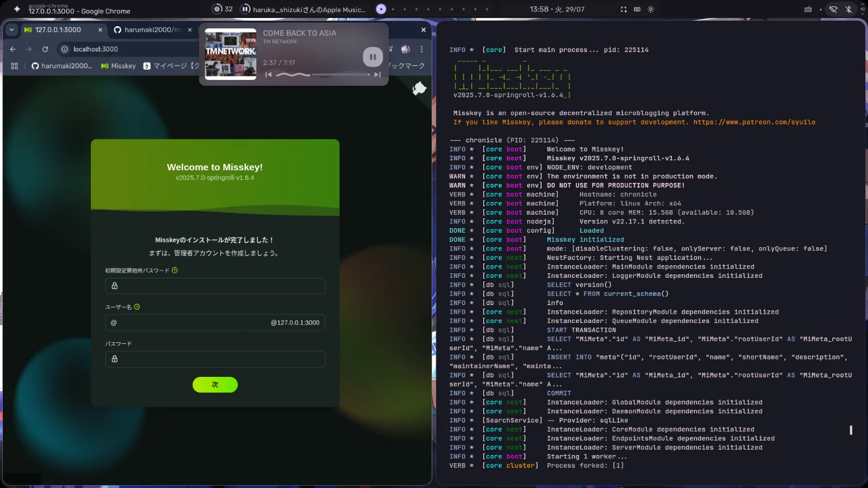Click the "DO NOT USE FOR PRODUCTION PURPOSE!" terminal line
Screen dimensions: 868x488
point(616,186)
